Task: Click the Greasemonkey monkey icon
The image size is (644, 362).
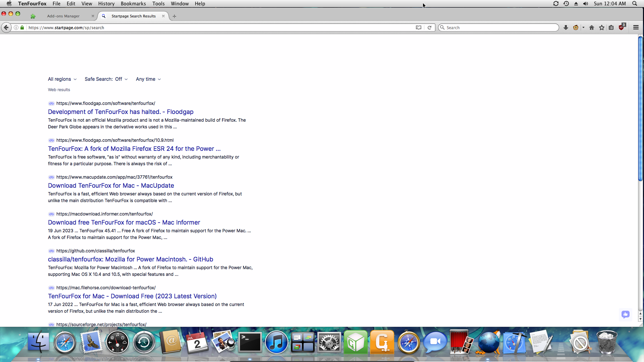Action: [x=576, y=27]
